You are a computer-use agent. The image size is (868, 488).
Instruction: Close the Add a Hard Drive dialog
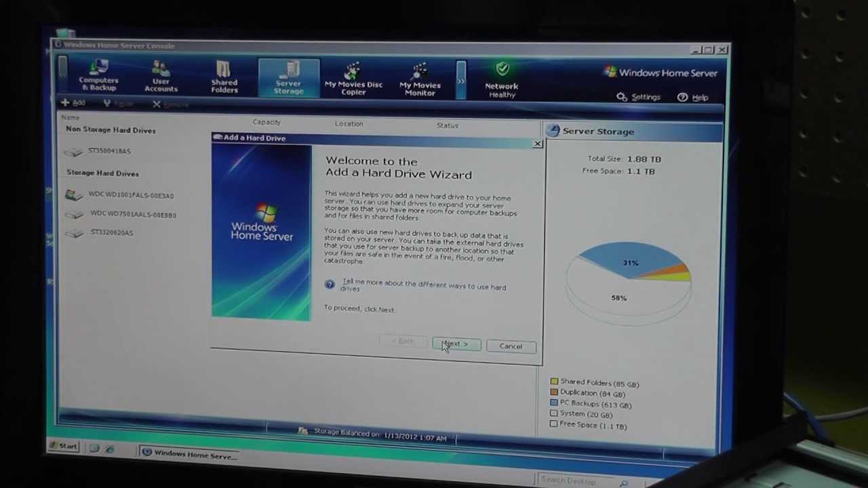point(537,144)
